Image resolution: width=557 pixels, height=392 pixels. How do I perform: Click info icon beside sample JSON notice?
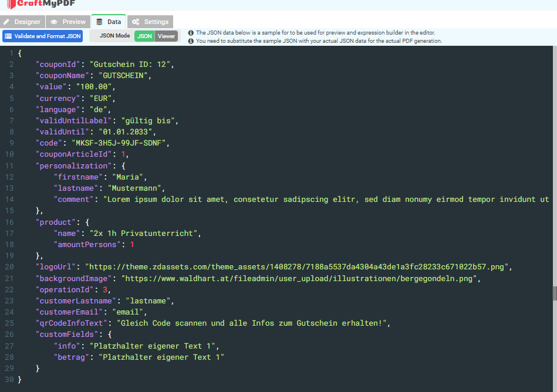[x=191, y=33]
